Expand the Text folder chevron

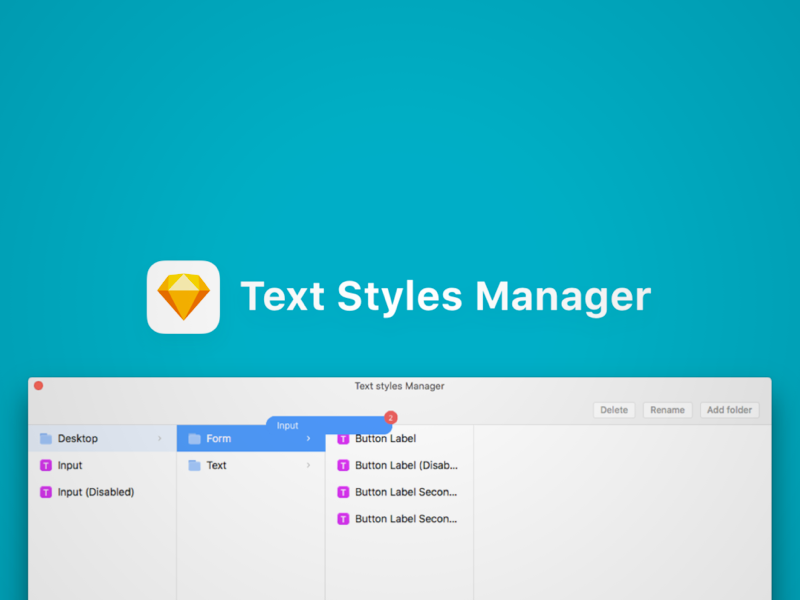(x=308, y=465)
